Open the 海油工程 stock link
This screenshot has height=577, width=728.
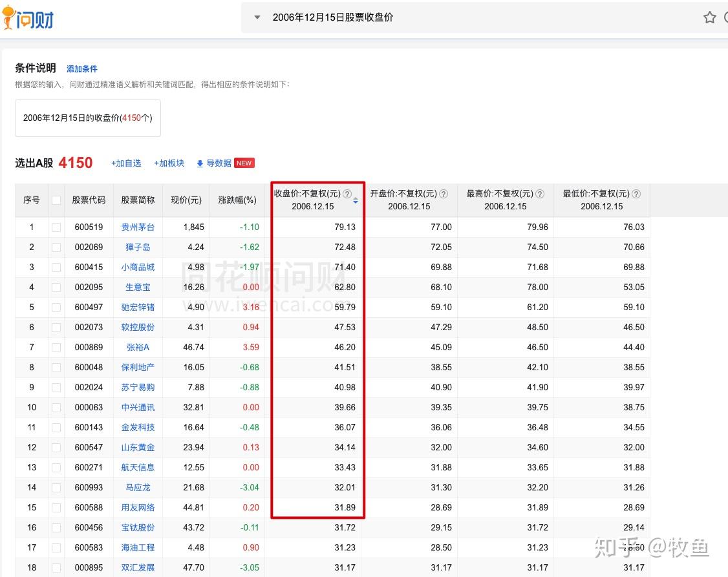point(138,547)
